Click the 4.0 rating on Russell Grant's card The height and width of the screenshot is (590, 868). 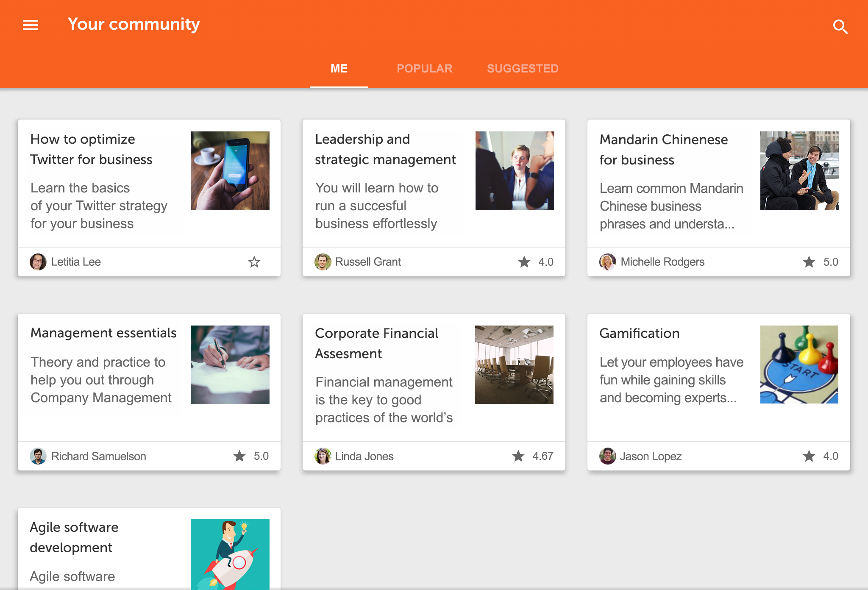coord(546,262)
